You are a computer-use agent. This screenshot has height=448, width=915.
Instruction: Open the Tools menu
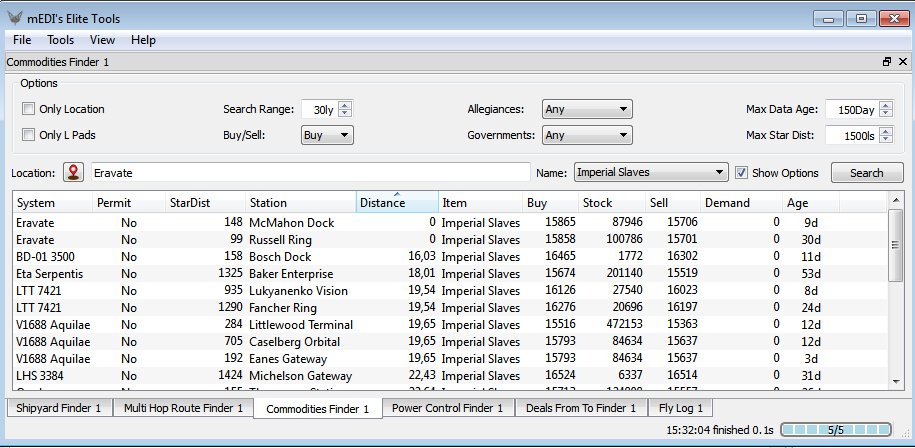coord(61,40)
